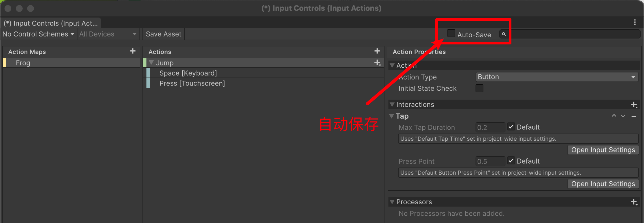Add a new interaction with plus icon
The width and height of the screenshot is (644, 223).
634,105
